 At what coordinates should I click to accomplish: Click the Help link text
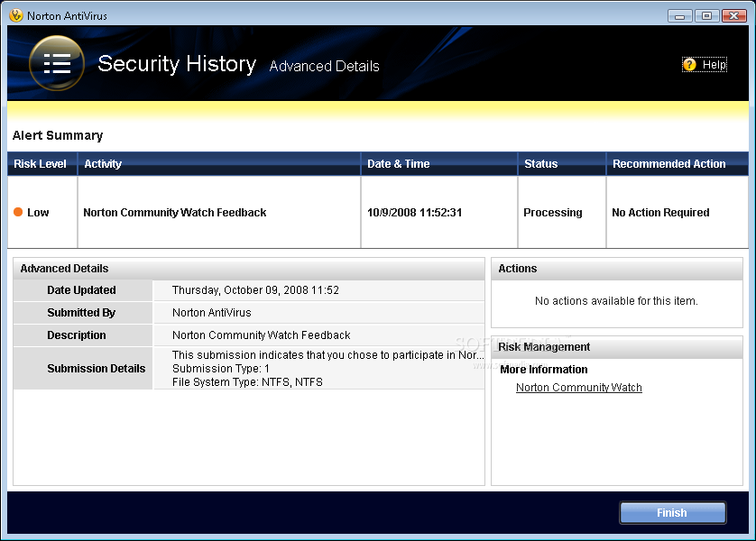(715, 65)
